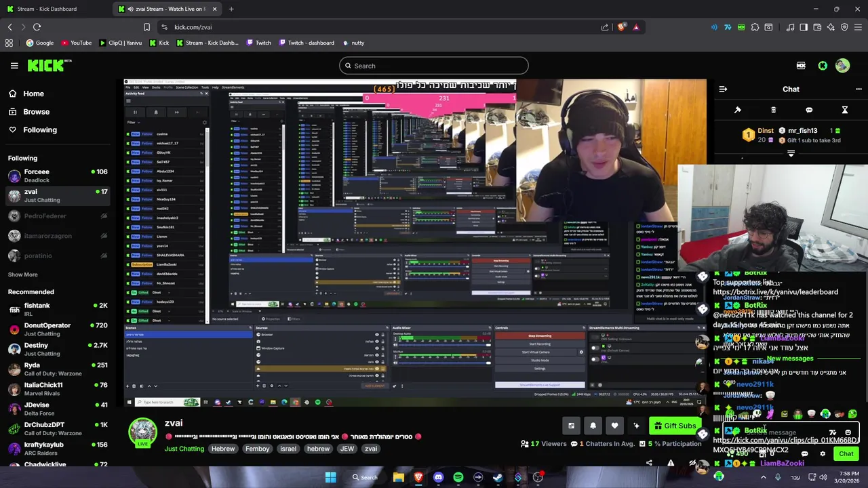Open recommended channel DonutOperator
The width and height of the screenshot is (868, 488).
point(58,329)
